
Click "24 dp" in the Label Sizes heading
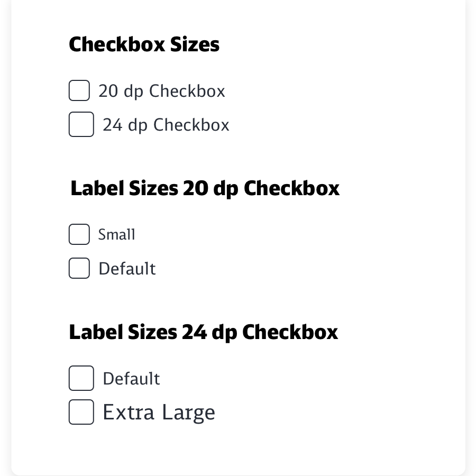pyautogui.click(x=209, y=333)
